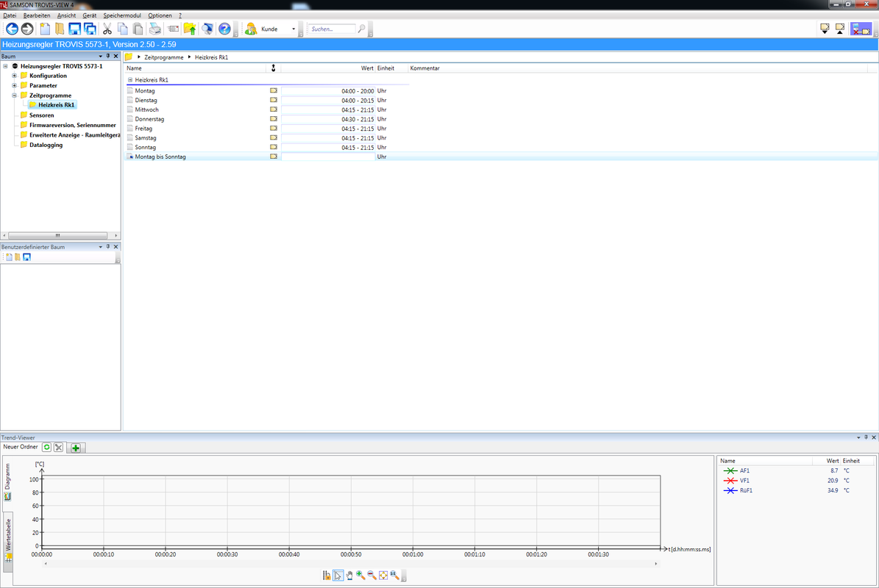Click the new item icon in Benutzerdefinierter Baum
The width and height of the screenshot is (879, 588).
(8, 257)
